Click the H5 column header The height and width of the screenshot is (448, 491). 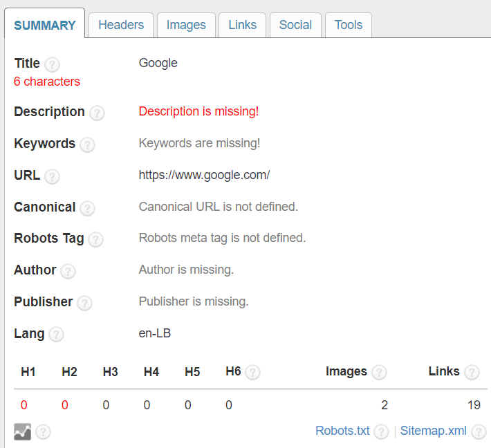[192, 372]
